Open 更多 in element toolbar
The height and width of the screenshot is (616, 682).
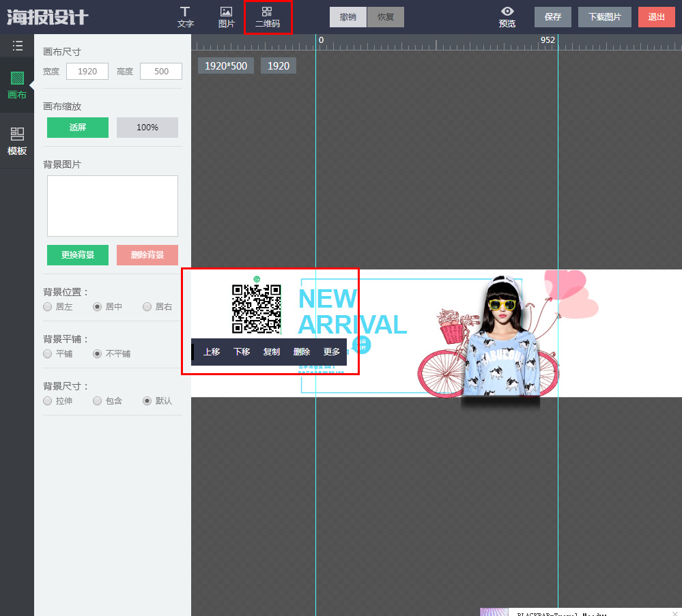click(x=331, y=352)
